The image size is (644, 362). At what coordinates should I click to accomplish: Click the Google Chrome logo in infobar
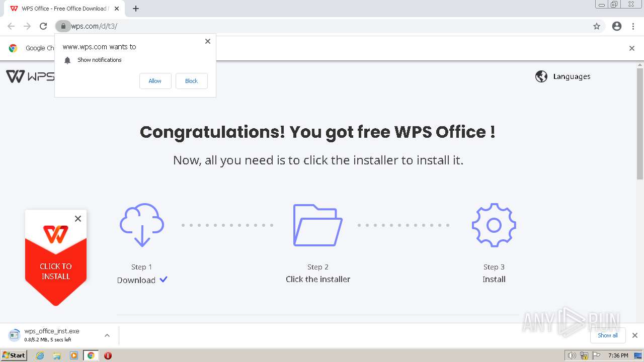point(13,48)
